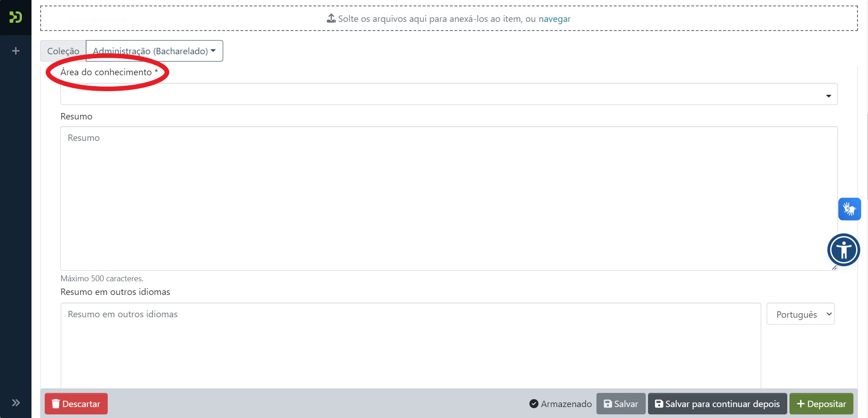Click the plus icon in left sidebar
Viewport: 868px width, 418px height.
pos(16,51)
